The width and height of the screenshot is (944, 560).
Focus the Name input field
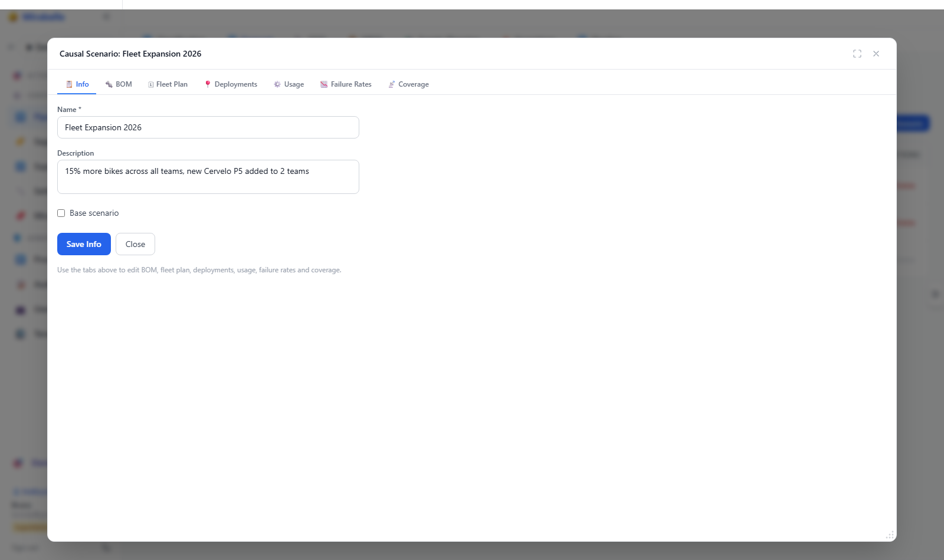coord(208,127)
